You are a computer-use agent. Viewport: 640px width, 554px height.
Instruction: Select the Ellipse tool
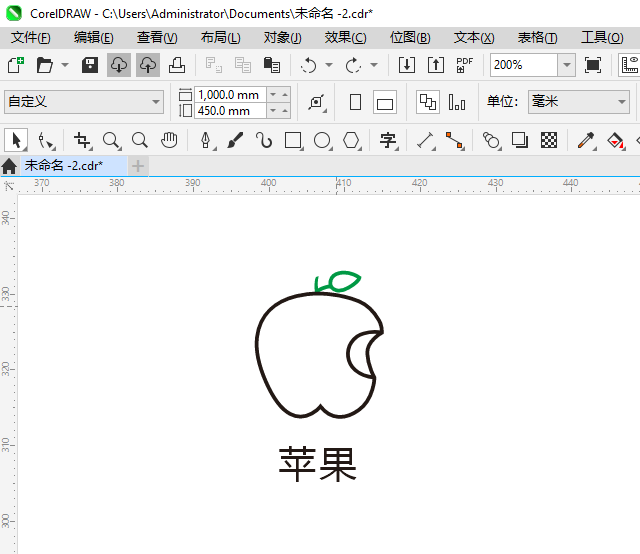[322, 140]
